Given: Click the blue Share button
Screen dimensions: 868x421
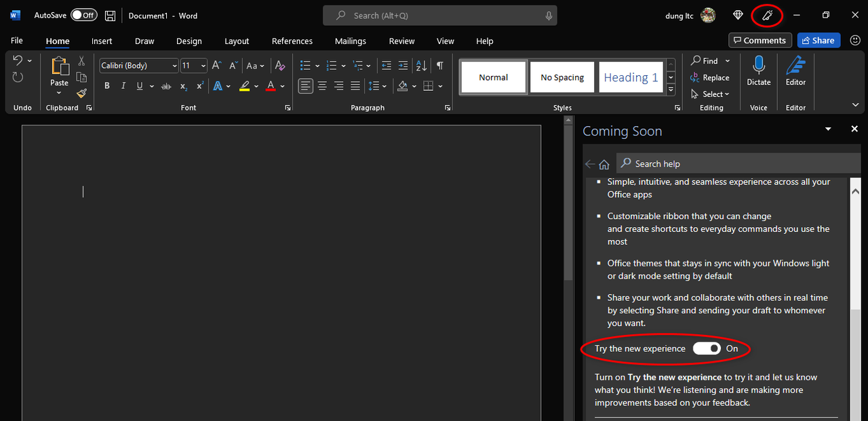Looking at the screenshot, I should coord(818,41).
